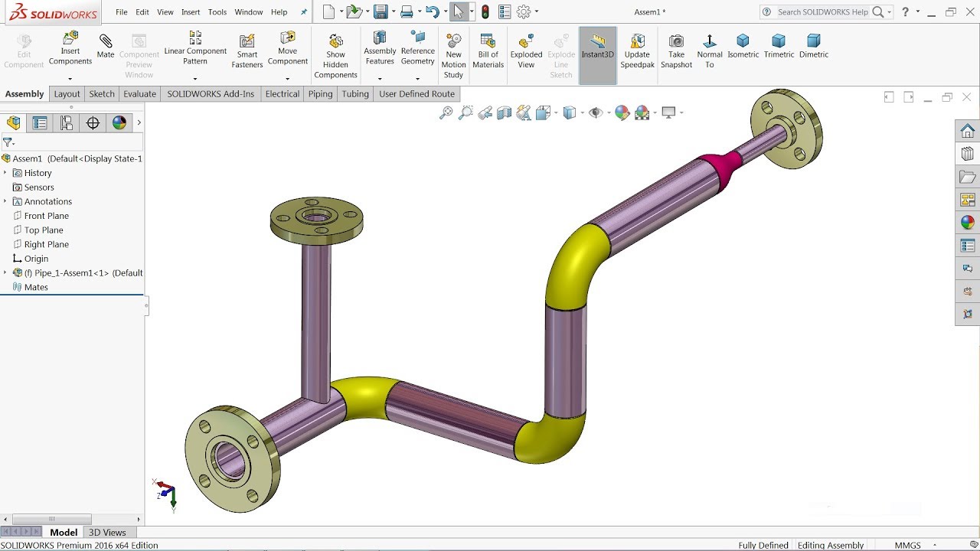
Task: Click the MMGS unit system button
Action: [x=907, y=546]
